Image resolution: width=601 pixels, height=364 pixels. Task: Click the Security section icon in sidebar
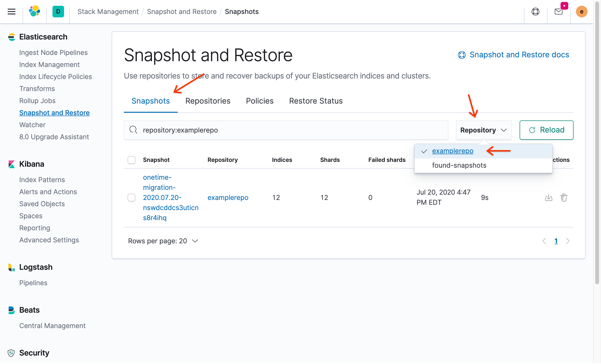(11, 352)
